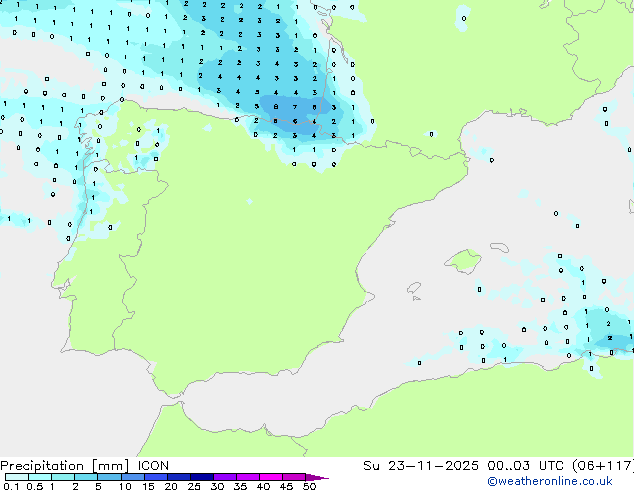Click the 45–50 mm legend color box
Viewport: 634px width, 490px height.
[294, 477]
